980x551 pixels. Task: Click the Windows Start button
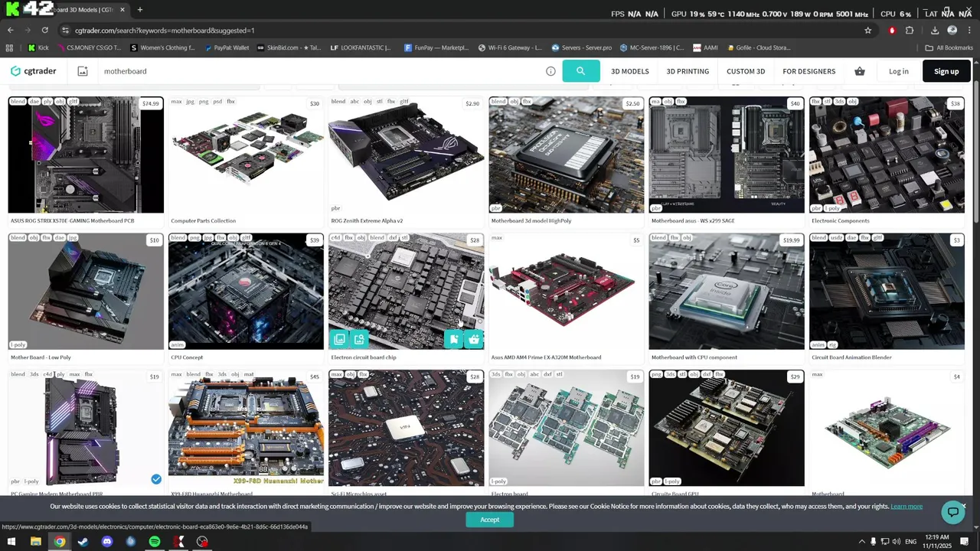tap(11, 542)
